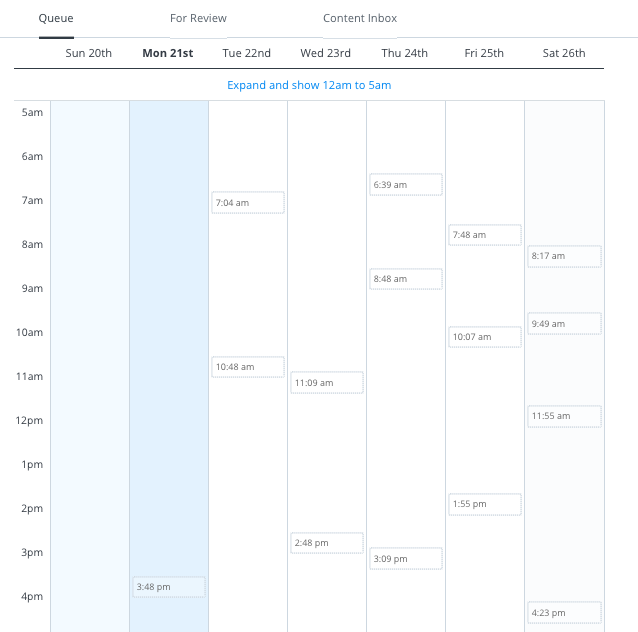Open the Content Inbox tab
The image size is (638, 632).
click(x=360, y=18)
